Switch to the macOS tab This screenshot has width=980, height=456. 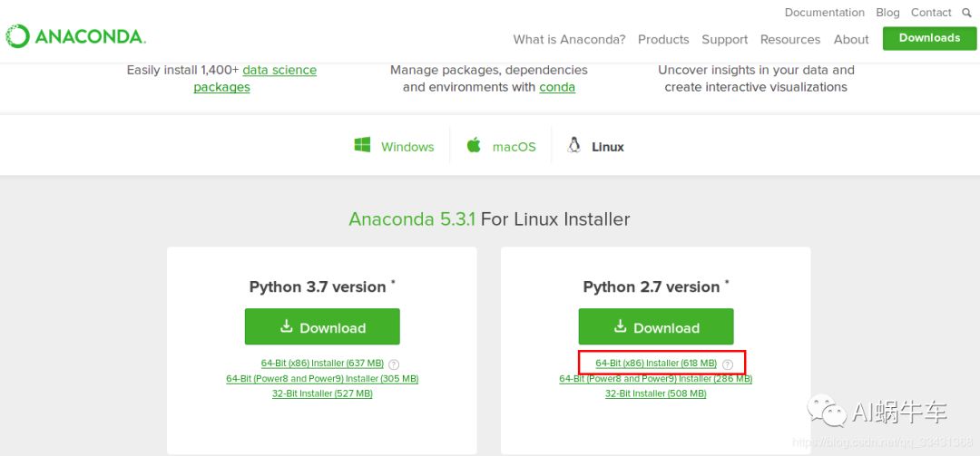[501, 146]
